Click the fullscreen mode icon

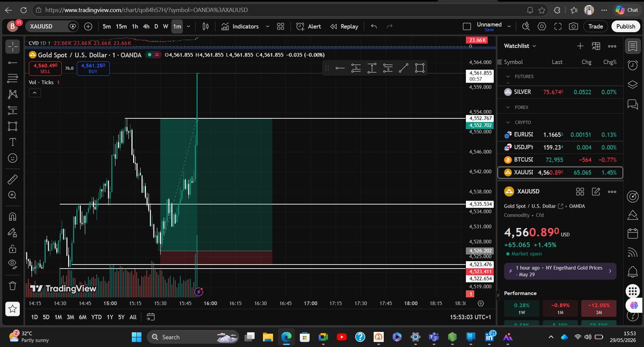pyautogui.click(x=558, y=26)
